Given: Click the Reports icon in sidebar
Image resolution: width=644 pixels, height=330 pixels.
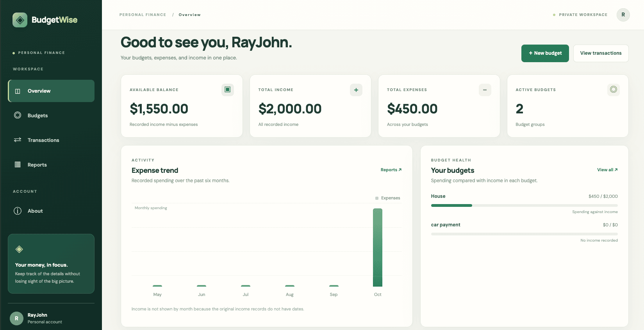Looking at the screenshot, I should [18, 165].
